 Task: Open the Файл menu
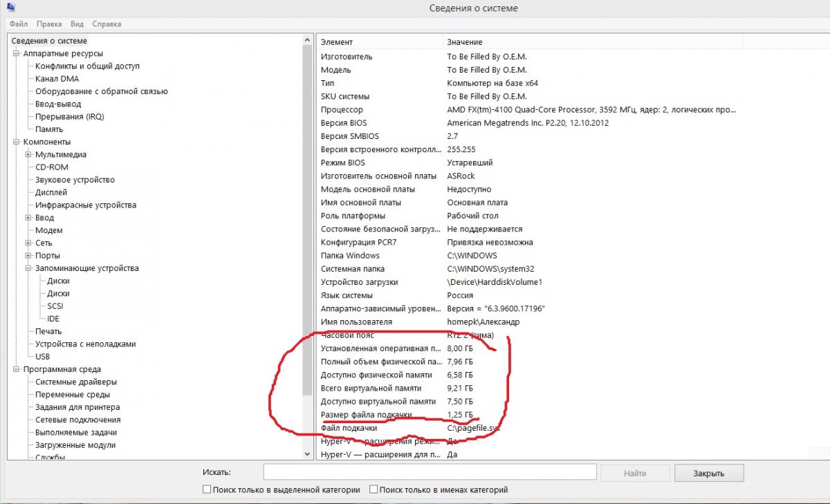pyautogui.click(x=19, y=24)
